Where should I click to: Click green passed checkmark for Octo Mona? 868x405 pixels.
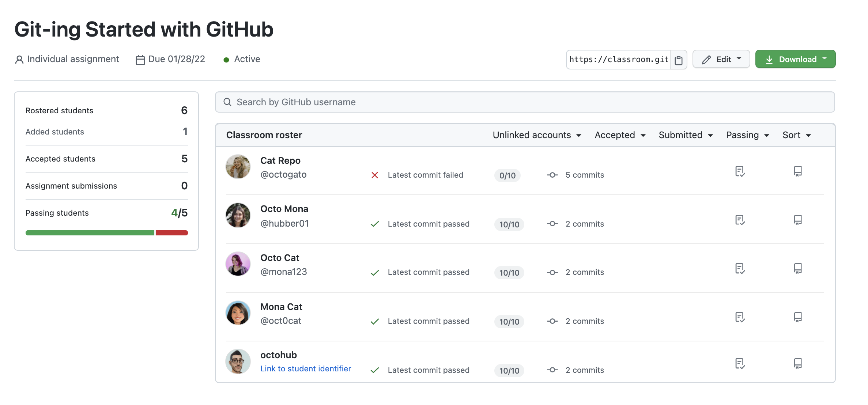375,224
